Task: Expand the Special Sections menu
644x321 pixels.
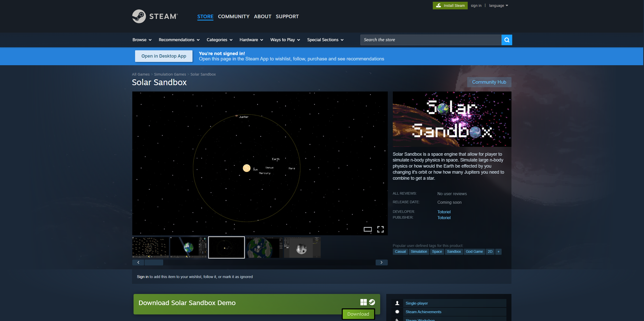Action: coord(325,40)
